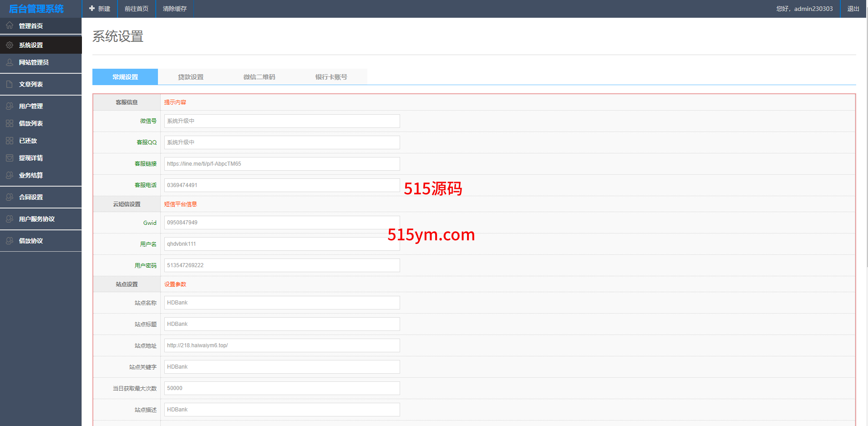The image size is (868, 426).
Task: Click the 清除缓存 button
Action: (175, 9)
